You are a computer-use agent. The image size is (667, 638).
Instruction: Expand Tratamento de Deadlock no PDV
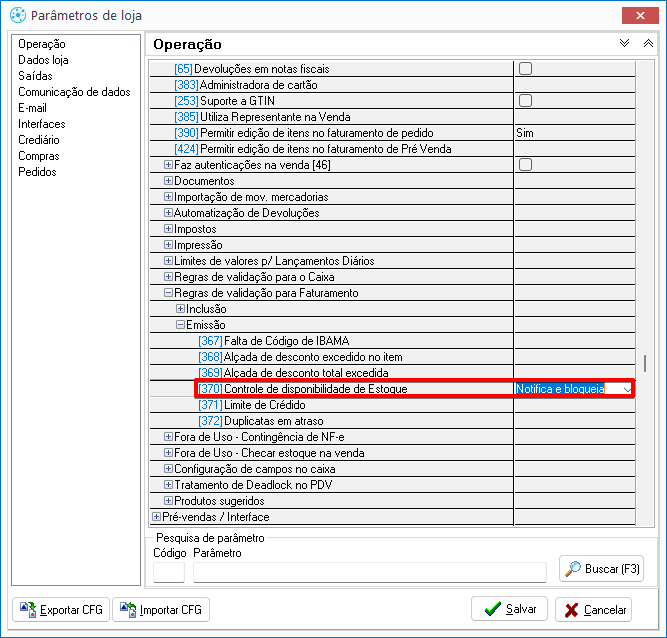click(x=168, y=485)
